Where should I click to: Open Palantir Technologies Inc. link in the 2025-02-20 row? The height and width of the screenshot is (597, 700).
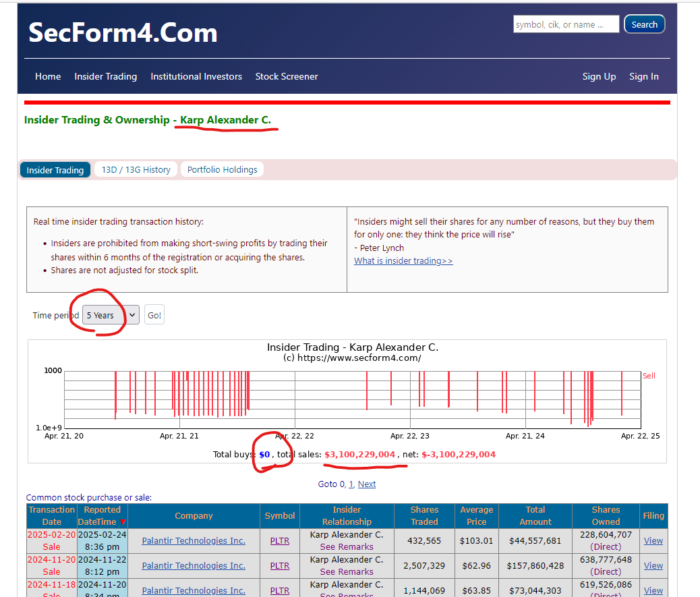(194, 541)
